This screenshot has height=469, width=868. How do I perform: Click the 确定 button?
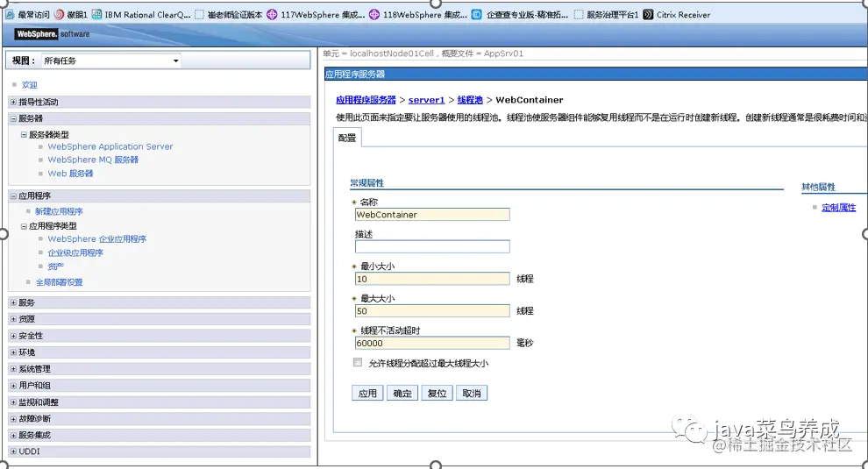point(402,393)
